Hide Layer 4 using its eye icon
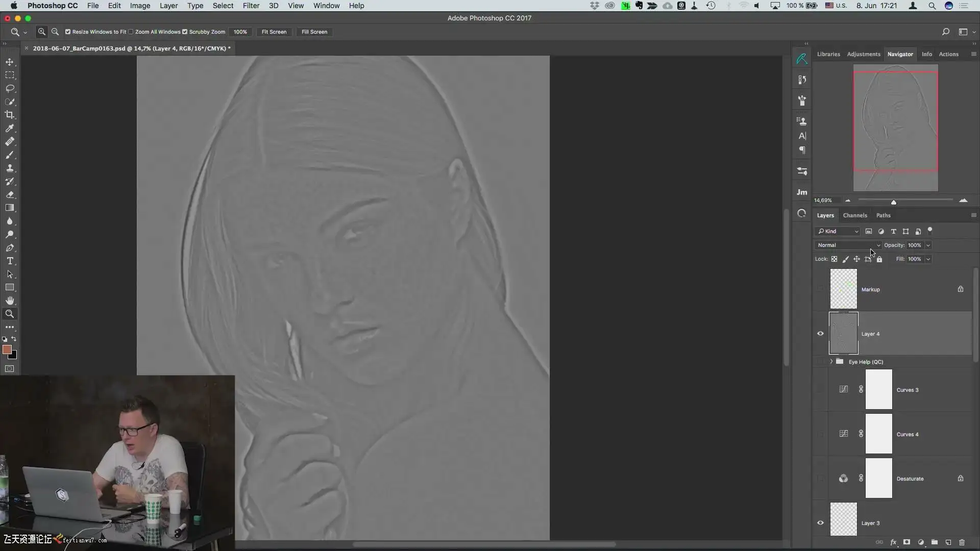The height and width of the screenshot is (551, 980). coord(820,334)
